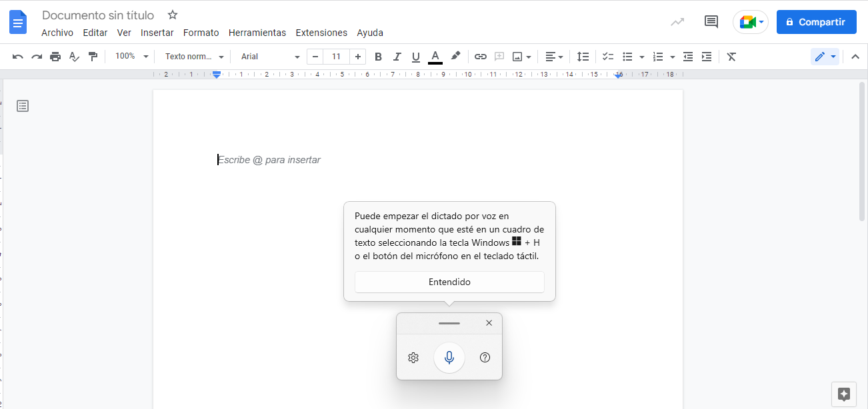Viewport: 868px width, 409px height.
Task: Go to Google Docs home icon
Action: tap(18, 23)
